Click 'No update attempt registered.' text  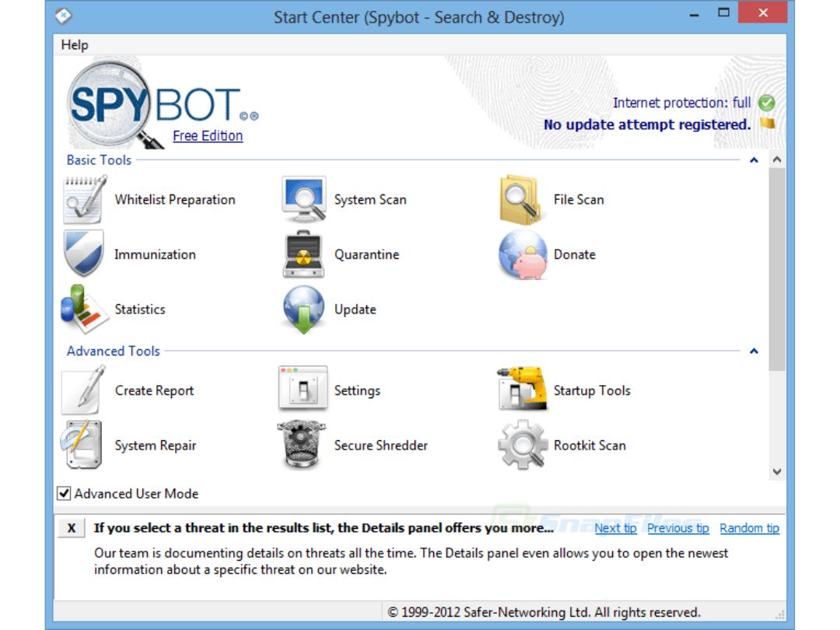647,124
